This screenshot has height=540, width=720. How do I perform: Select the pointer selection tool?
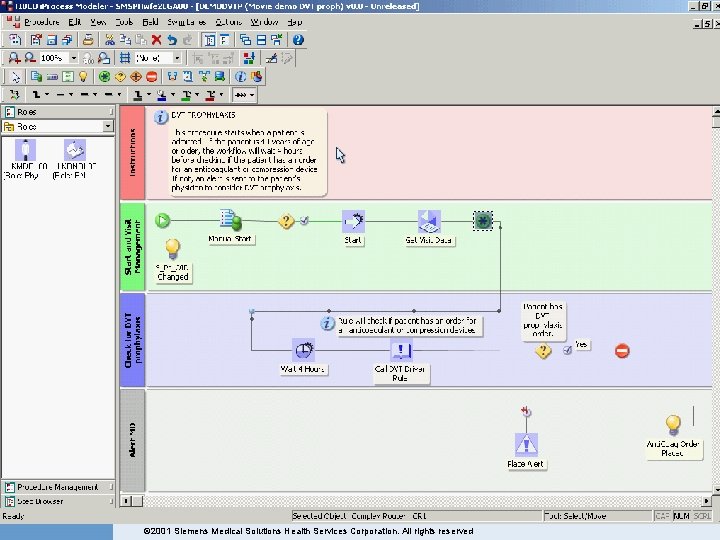click(x=16, y=77)
